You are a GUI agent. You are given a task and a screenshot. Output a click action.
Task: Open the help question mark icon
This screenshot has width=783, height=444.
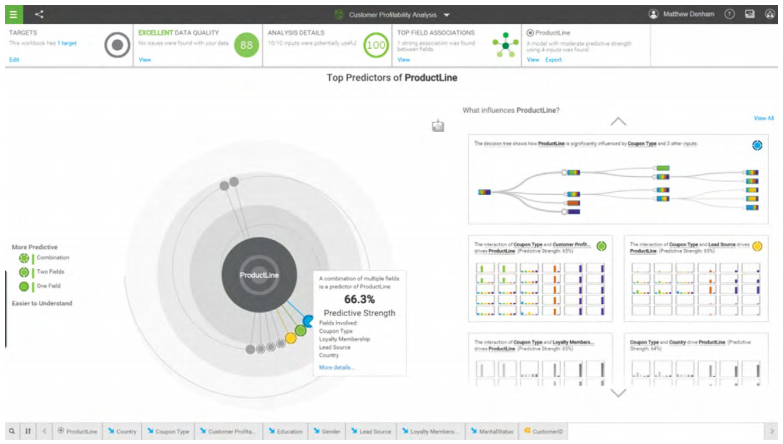729,14
